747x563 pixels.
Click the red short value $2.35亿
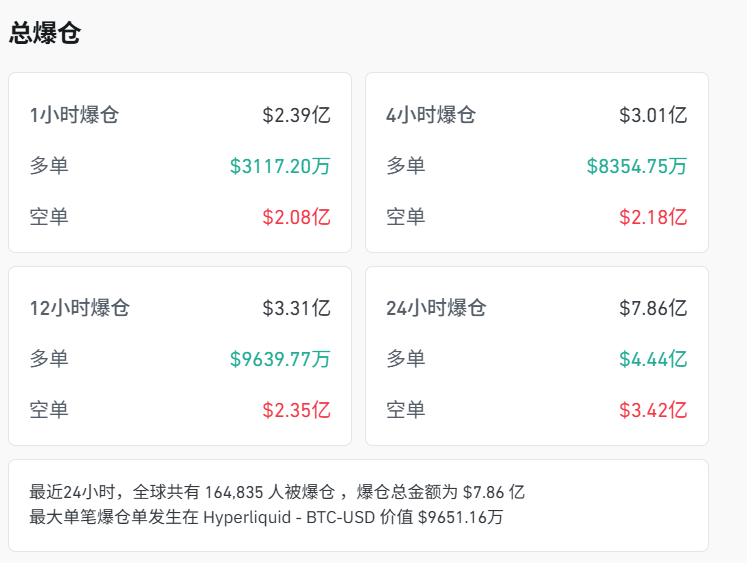tap(296, 410)
